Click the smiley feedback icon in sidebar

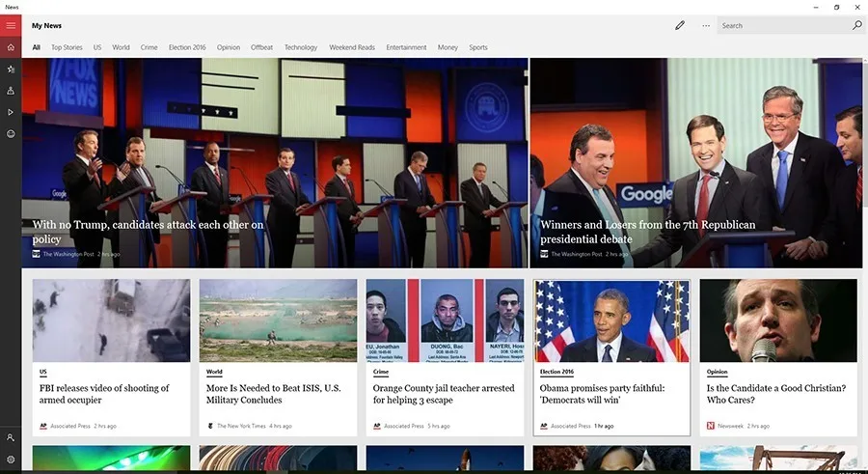click(11, 133)
